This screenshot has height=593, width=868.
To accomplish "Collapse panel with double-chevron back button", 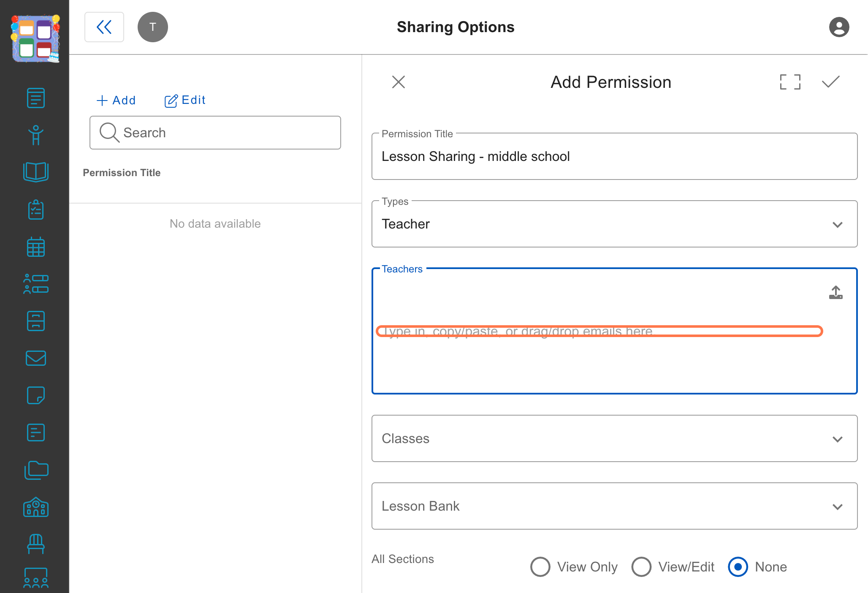I will [x=104, y=27].
